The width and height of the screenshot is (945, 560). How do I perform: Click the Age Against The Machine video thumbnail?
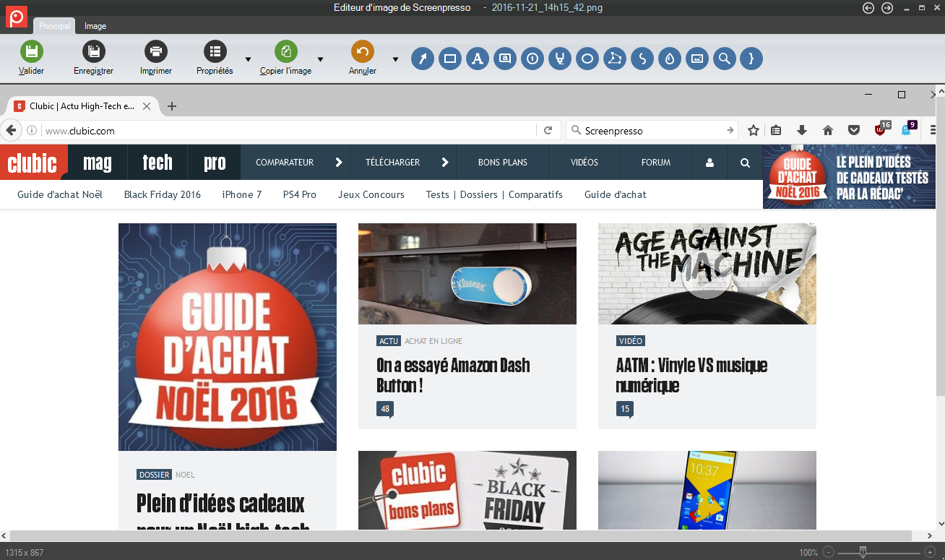707,274
